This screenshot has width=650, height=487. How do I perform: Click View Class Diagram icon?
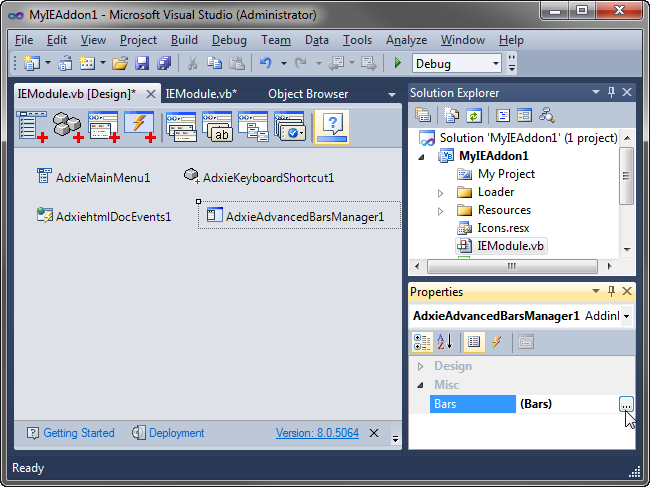(547, 115)
